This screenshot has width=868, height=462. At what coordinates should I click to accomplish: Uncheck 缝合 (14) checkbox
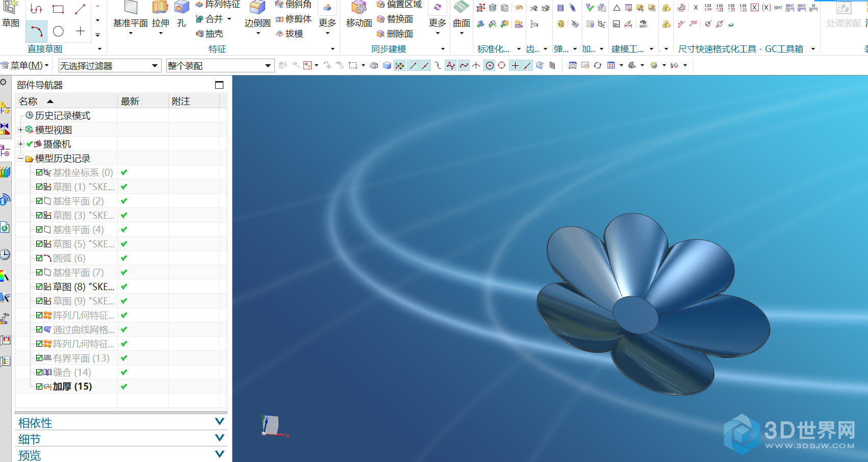[x=39, y=372]
